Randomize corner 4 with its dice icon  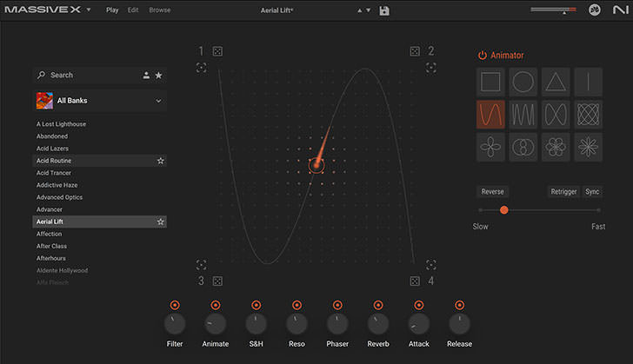pos(415,281)
